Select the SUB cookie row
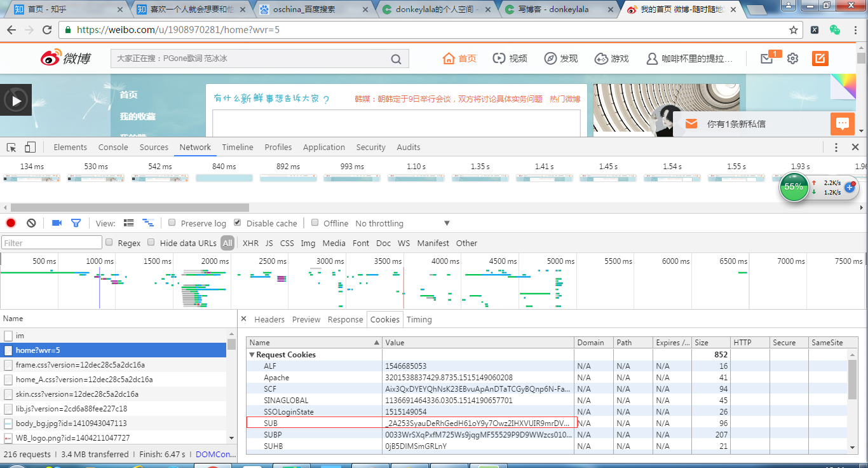Viewport: 868px width, 468px height. pyautogui.click(x=546, y=423)
